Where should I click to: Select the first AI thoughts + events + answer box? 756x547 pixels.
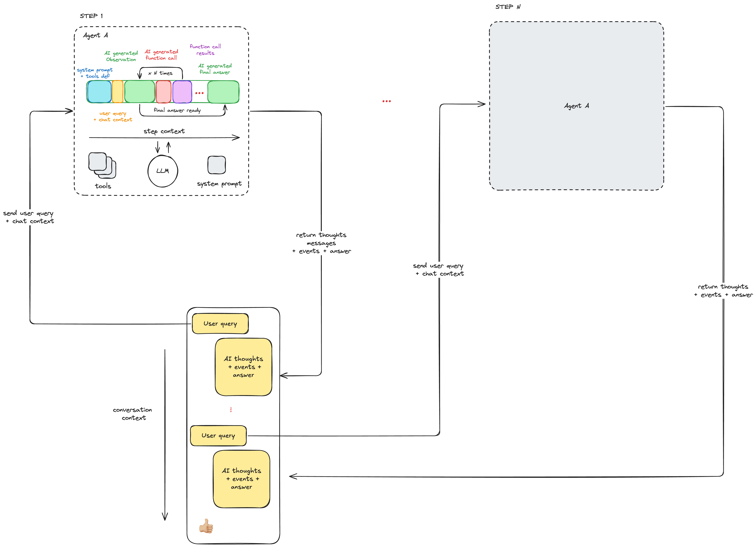(244, 367)
